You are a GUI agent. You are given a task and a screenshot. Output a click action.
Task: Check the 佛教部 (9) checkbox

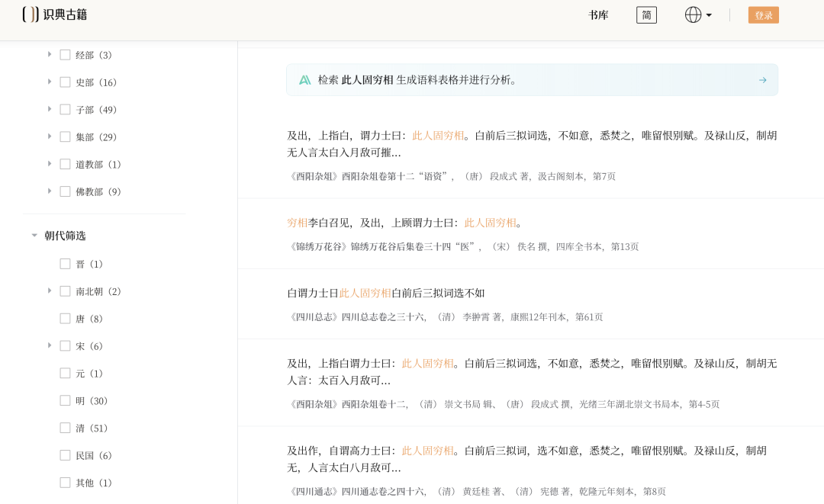(65, 191)
